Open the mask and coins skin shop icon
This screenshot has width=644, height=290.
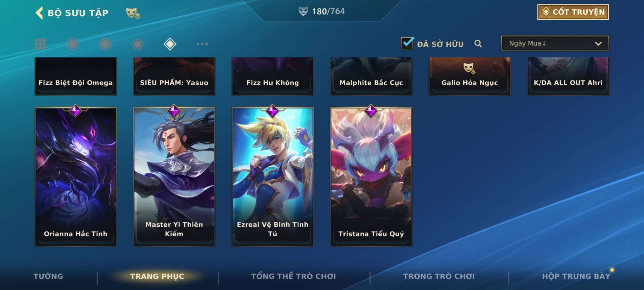(133, 13)
